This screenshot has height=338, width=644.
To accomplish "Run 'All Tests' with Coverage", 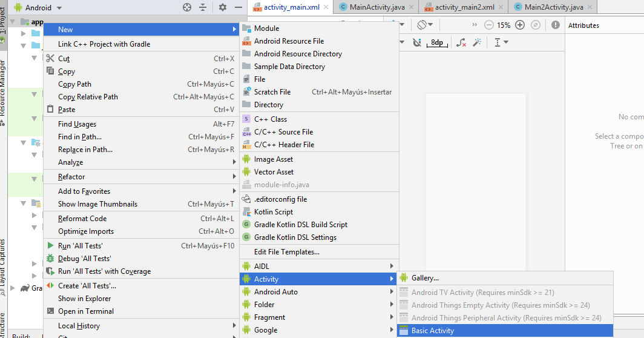I will [x=141, y=271].
